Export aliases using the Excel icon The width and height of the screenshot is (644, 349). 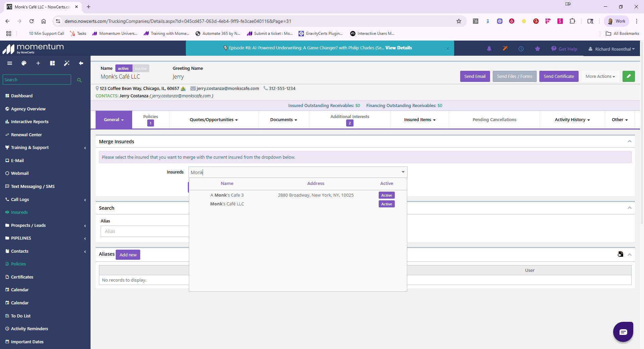click(620, 254)
